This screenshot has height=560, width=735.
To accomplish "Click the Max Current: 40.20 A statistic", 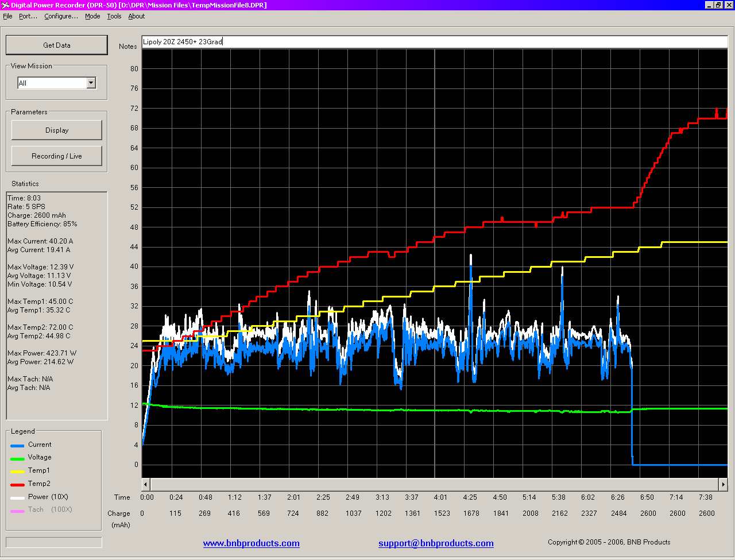I will pos(40,241).
